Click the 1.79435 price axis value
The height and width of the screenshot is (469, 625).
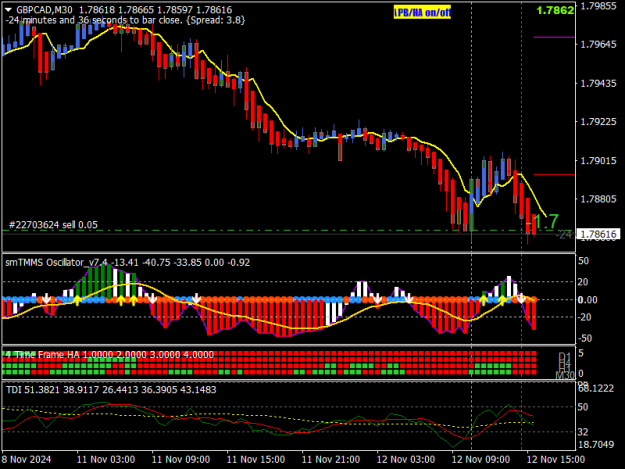pos(599,83)
